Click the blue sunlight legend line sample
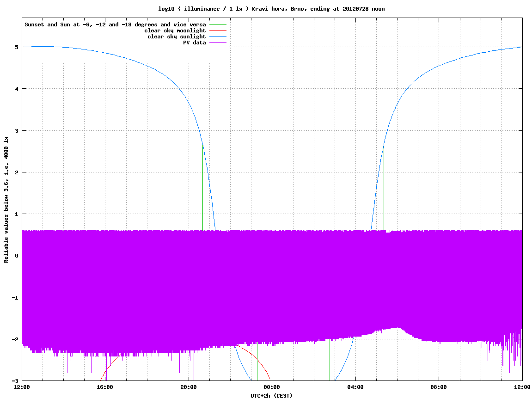Image resolution: width=532 pixels, height=399 pixels. 218,37
